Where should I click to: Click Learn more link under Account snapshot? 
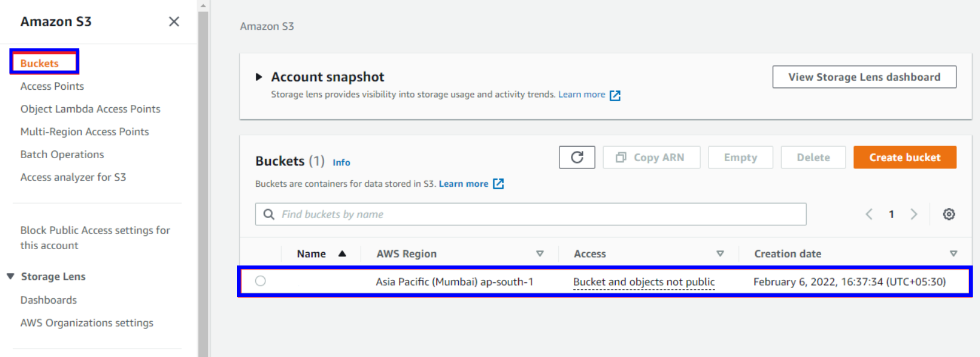[x=581, y=95]
